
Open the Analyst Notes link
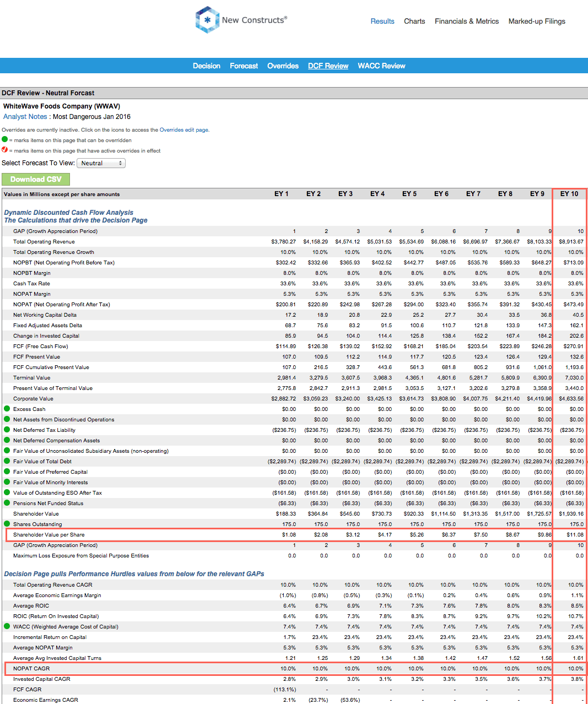coord(25,117)
